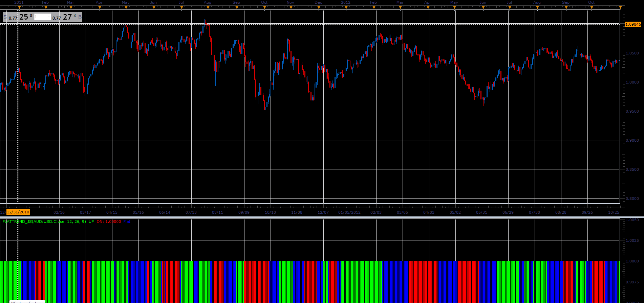Viewport: 644px width, 303px height.
Task: Click the Buy button showing 0.77 27
Action: tap(67, 17)
